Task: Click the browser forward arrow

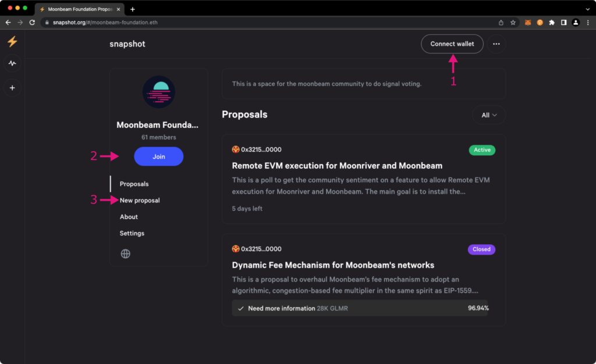Action: click(x=20, y=23)
